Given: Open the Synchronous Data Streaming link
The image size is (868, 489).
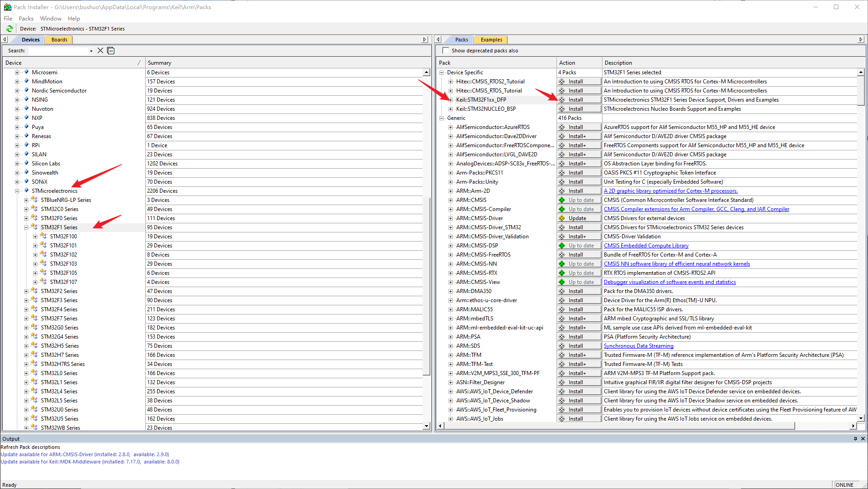Looking at the screenshot, I should (x=638, y=346).
